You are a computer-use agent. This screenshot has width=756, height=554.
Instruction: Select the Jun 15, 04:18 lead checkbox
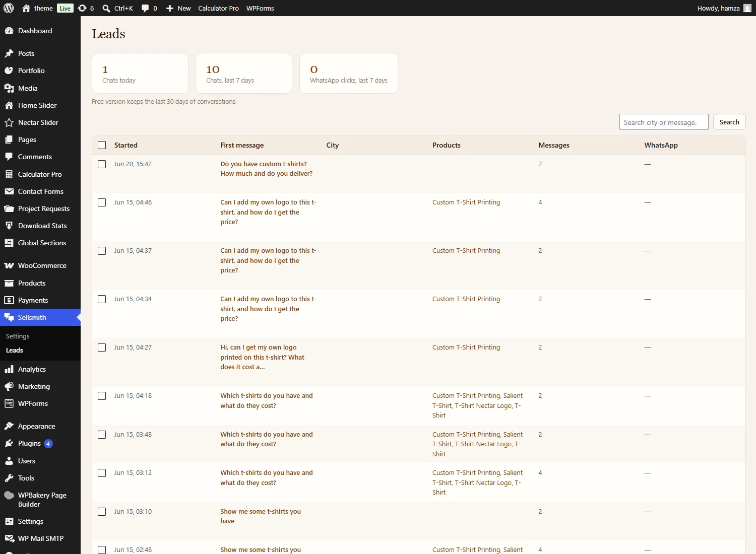[x=102, y=396]
